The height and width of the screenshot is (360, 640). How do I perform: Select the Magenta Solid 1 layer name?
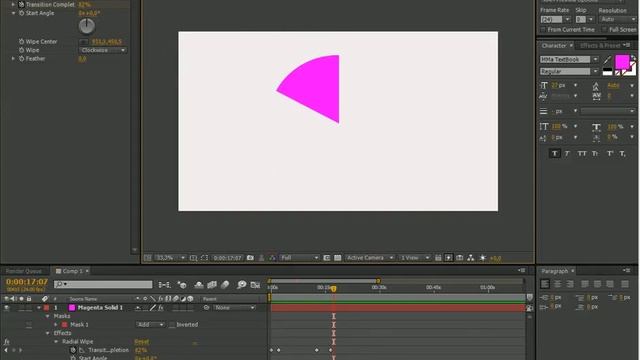(100, 308)
